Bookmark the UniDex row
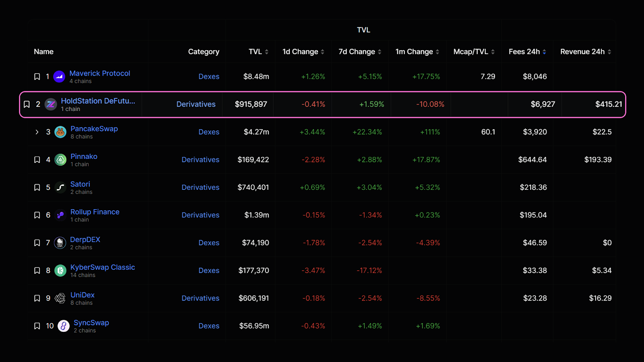This screenshot has width=644, height=362. 37,298
